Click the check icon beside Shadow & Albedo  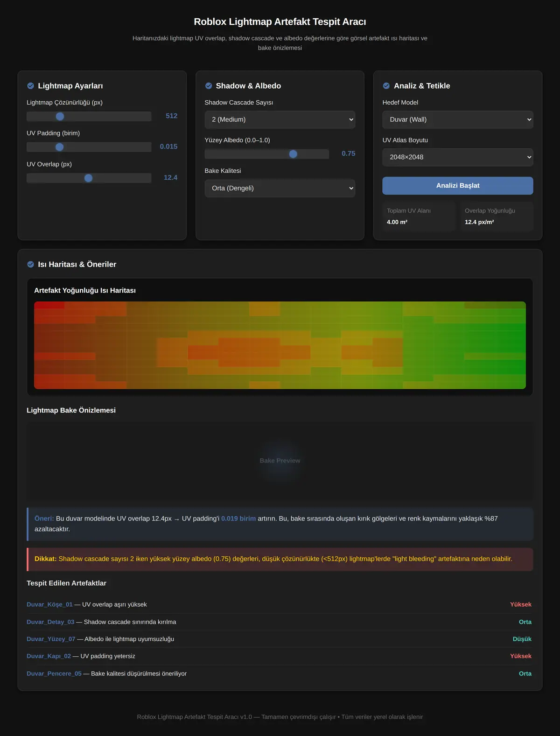pos(209,86)
